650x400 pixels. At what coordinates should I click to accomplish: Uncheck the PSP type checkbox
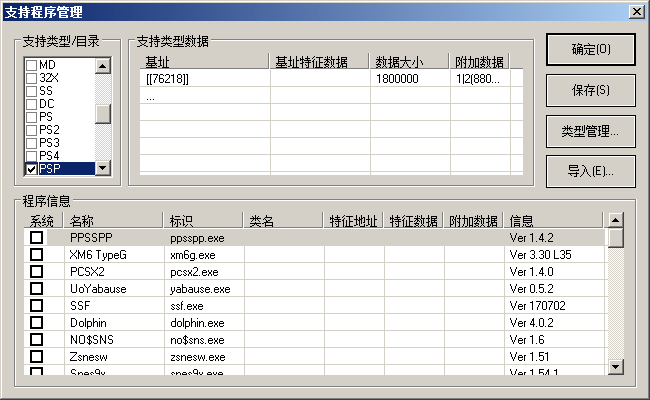coord(32,169)
